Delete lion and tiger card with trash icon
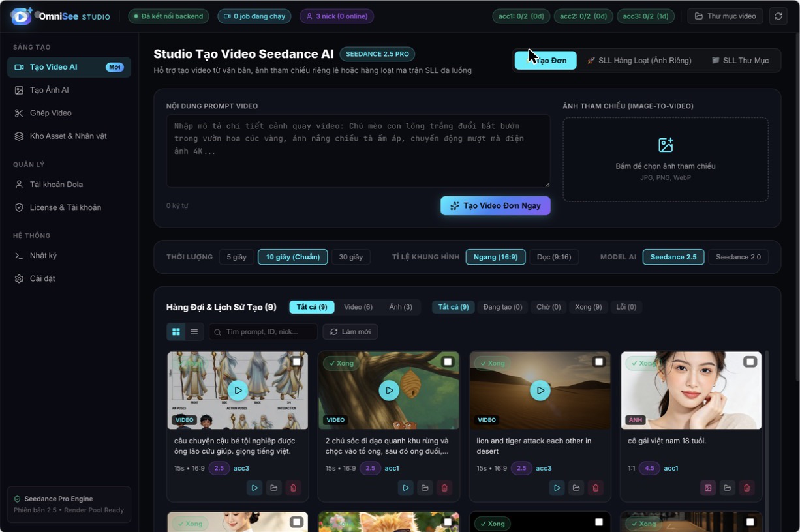The image size is (800, 532). click(x=596, y=488)
